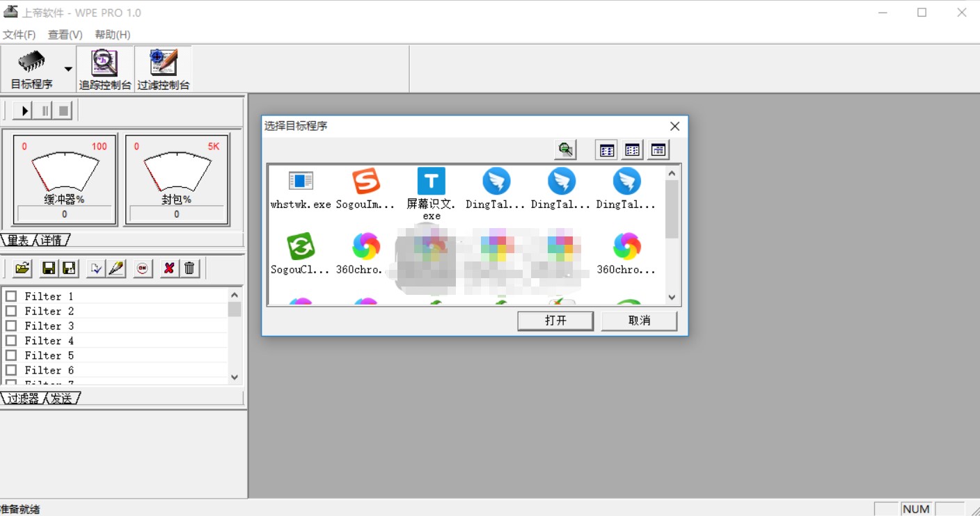
Task: Turn on the Filter 6 checkbox
Action: pyautogui.click(x=11, y=370)
